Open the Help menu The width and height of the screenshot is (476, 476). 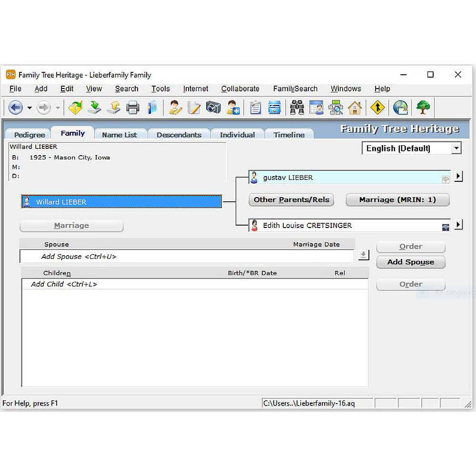tap(382, 89)
